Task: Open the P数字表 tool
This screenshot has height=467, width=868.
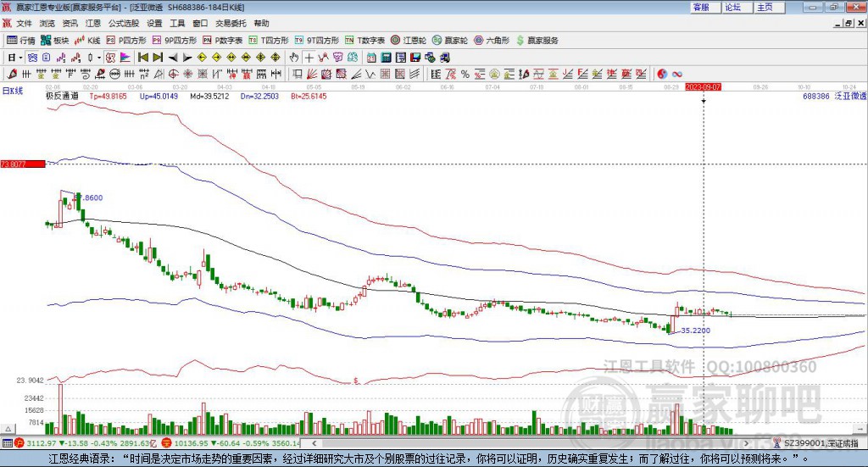Action: [x=223, y=41]
